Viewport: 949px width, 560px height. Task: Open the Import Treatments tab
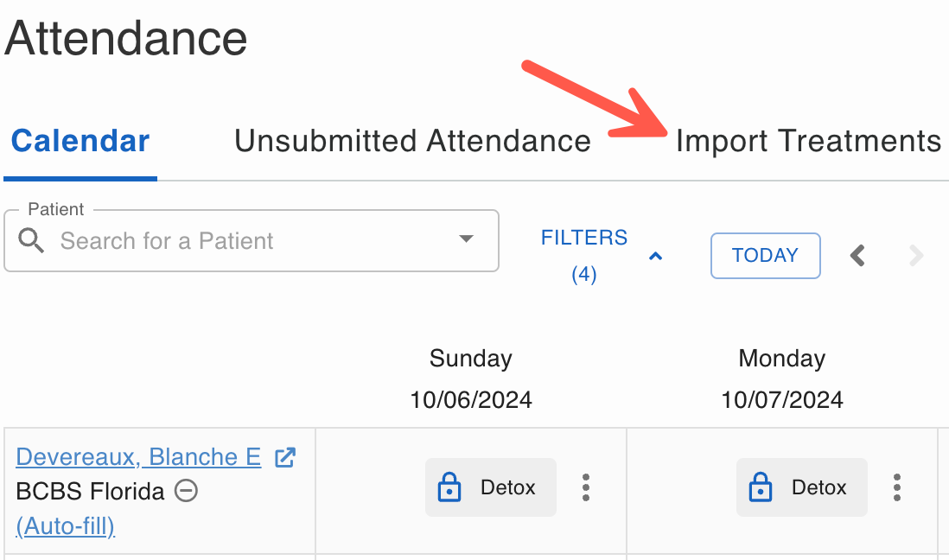point(809,141)
